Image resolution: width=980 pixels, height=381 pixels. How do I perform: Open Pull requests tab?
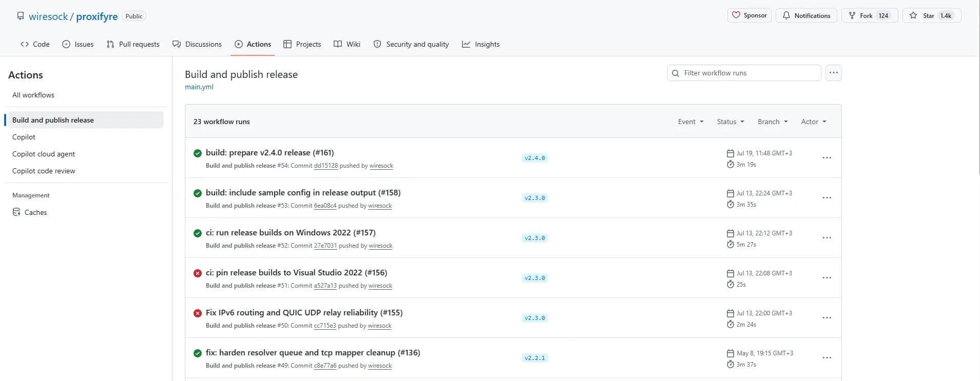[x=133, y=44]
